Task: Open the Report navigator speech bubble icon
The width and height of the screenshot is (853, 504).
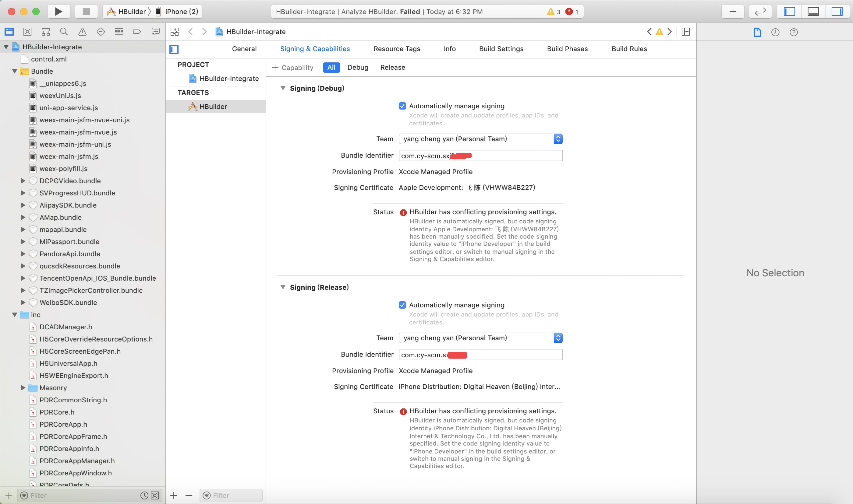Action: pyautogui.click(x=156, y=32)
